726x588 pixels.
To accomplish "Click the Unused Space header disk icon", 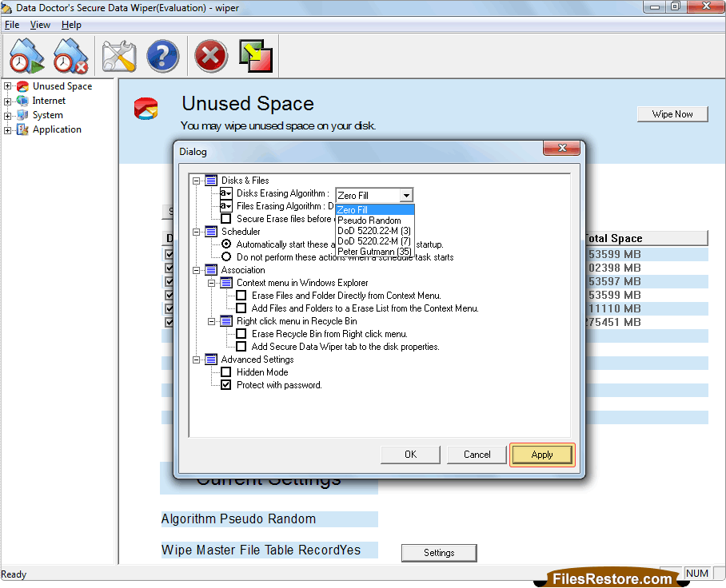I will (146, 109).
